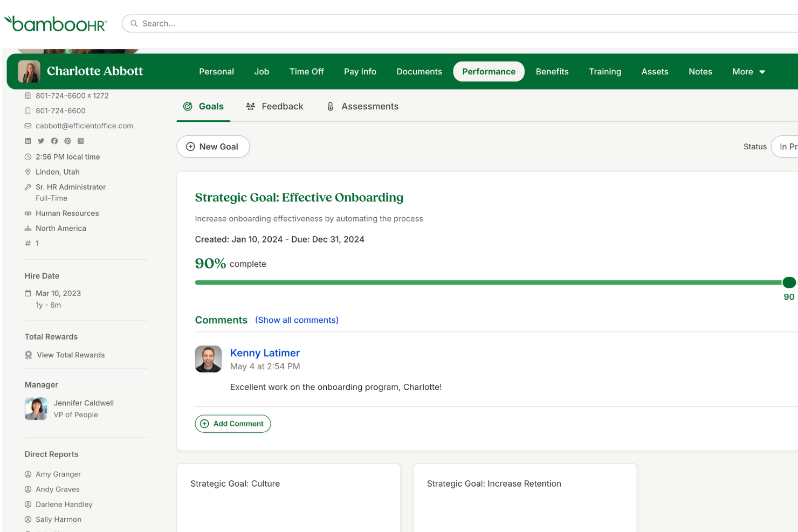Click the Twitter social icon
Screen dimensions: 798x532
[x=41, y=141]
